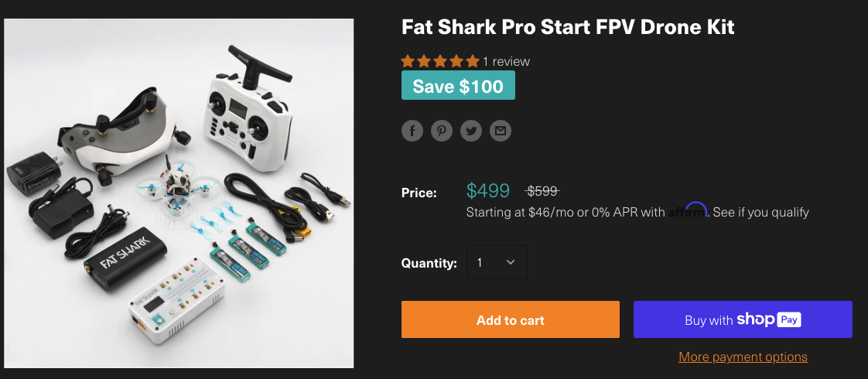Click the drone kit product image
The width and height of the screenshot is (868, 379).
179,193
